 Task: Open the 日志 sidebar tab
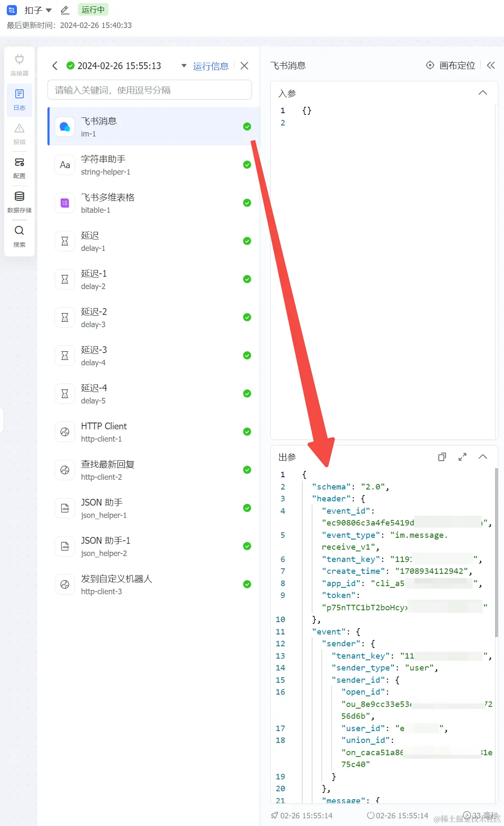(19, 100)
